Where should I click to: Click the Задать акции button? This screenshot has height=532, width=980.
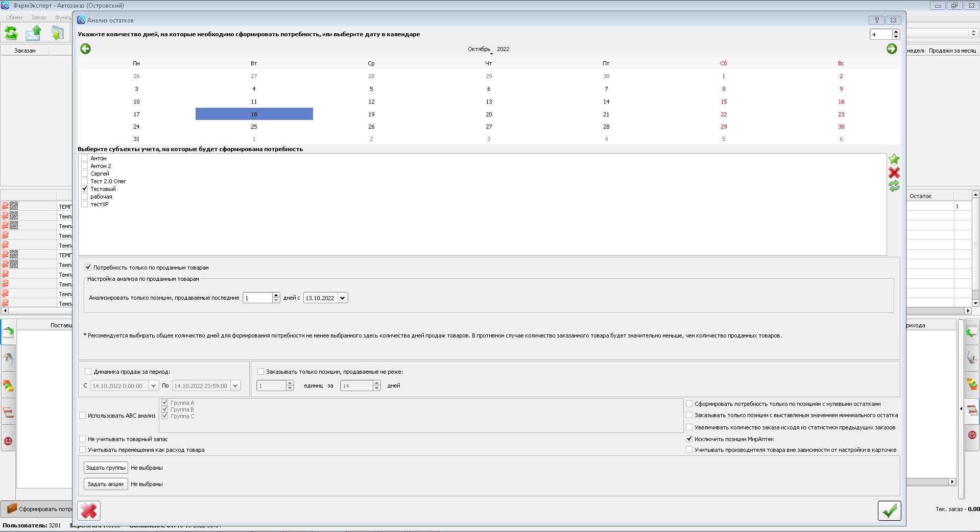point(106,484)
